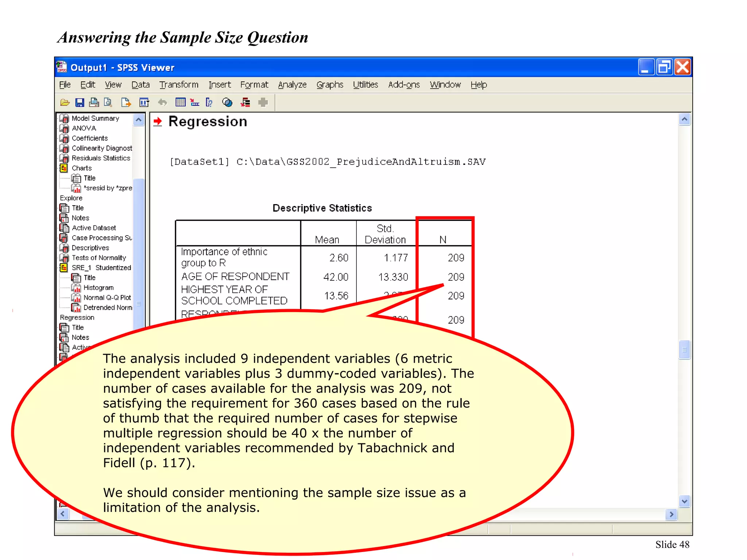
Task: Select ANOVA in the outline tree
Action: tap(84, 128)
